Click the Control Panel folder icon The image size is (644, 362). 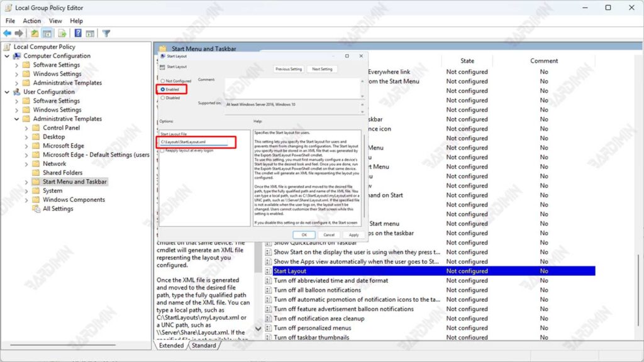36,128
